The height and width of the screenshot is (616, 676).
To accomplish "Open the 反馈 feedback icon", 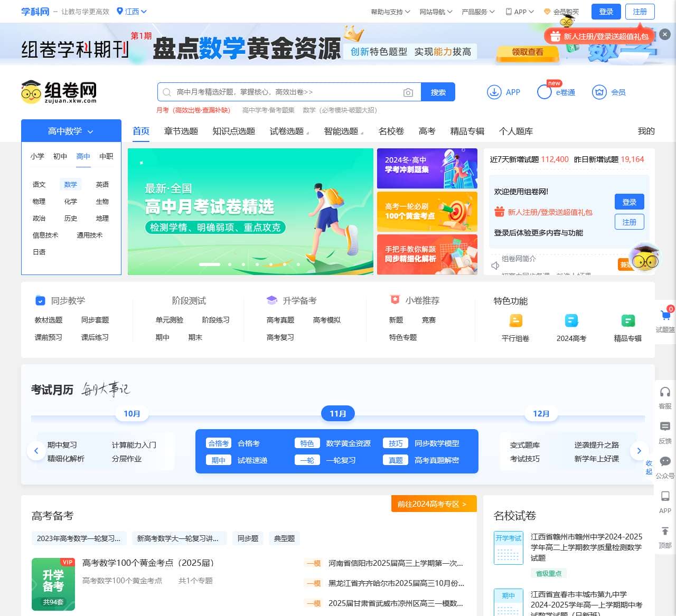I will point(665,427).
